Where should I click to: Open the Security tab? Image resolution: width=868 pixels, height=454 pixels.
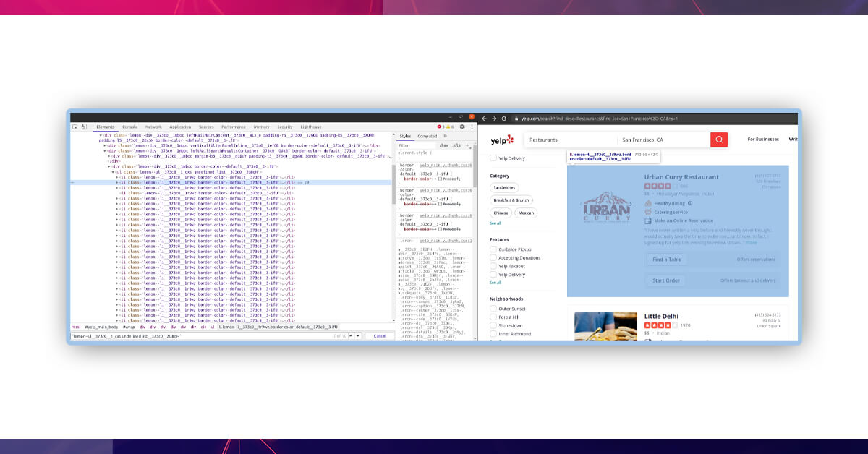click(x=285, y=127)
